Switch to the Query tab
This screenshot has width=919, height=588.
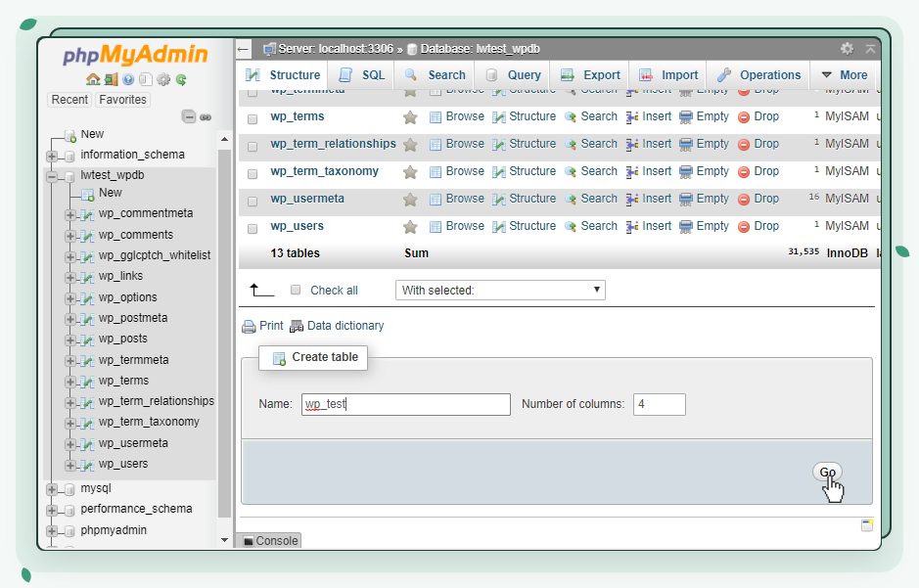513,75
